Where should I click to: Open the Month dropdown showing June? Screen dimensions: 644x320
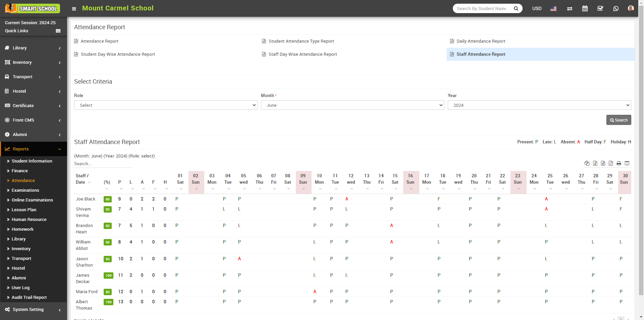click(353, 105)
